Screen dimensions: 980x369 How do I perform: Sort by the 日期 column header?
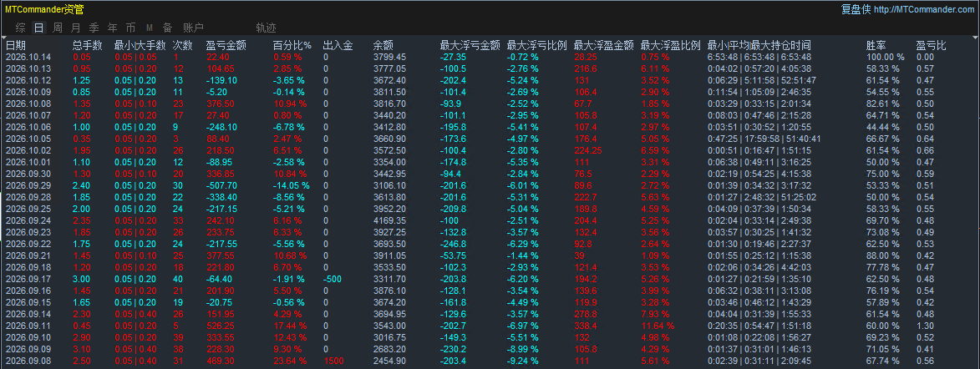pyautogui.click(x=16, y=45)
